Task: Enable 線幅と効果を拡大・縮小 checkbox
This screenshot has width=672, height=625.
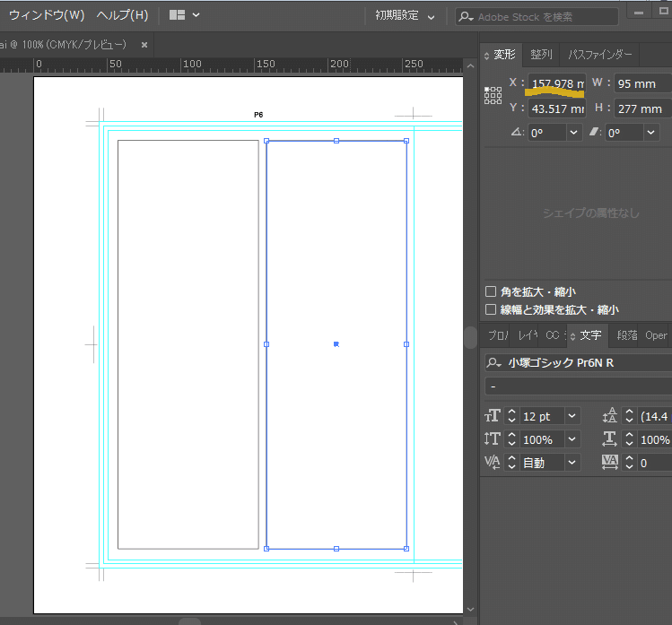Action: pyautogui.click(x=491, y=309)
